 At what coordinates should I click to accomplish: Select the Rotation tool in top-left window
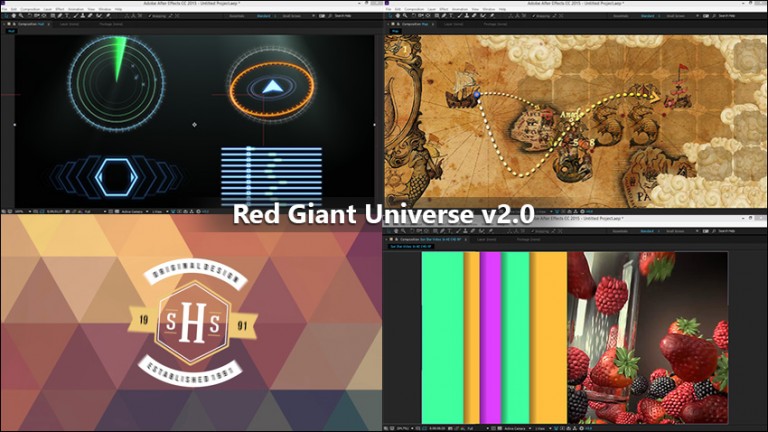pos(29,16)
